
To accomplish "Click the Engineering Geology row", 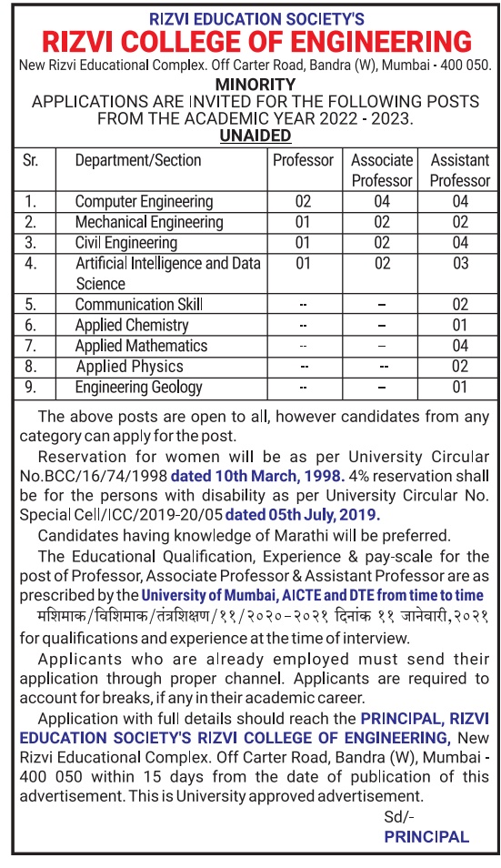I will pyautogui.click(x=256, y=388).
